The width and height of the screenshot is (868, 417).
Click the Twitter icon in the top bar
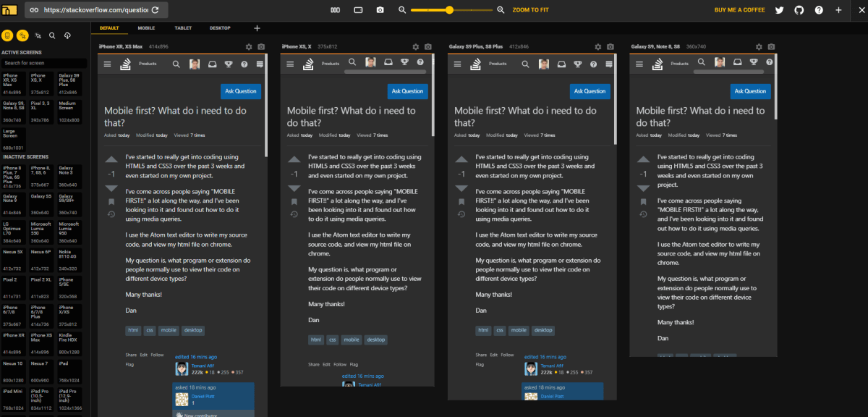click(778, 10)
